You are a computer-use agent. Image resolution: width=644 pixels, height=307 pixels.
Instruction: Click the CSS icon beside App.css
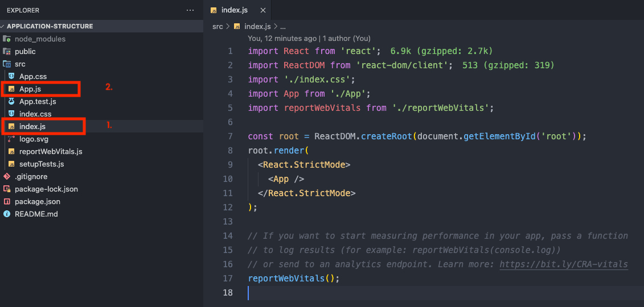(x=11, y=76)
